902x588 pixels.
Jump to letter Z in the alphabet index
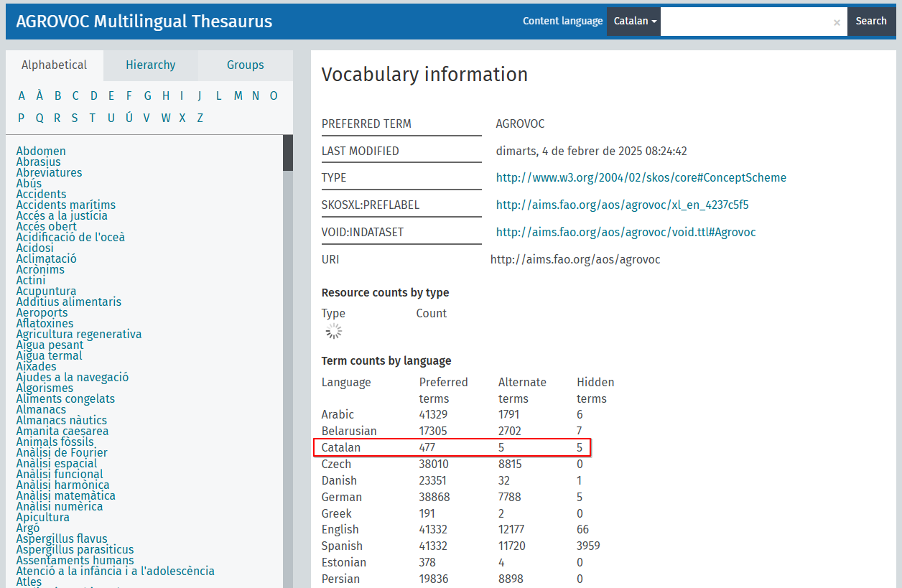coord(200,118)
